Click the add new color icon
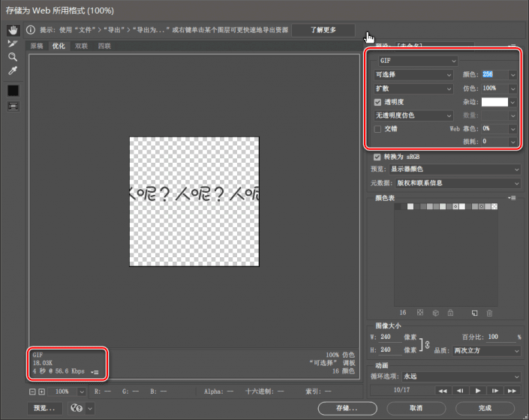Image resolution: width=529 pixels, height=420 pixels. point(474,313)
